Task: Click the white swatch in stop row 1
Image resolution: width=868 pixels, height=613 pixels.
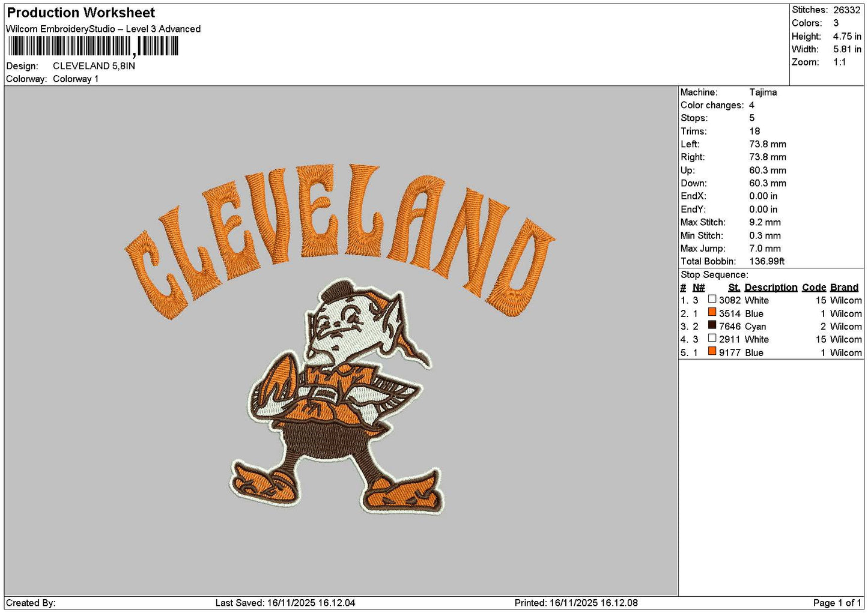Action: point(712,299)
